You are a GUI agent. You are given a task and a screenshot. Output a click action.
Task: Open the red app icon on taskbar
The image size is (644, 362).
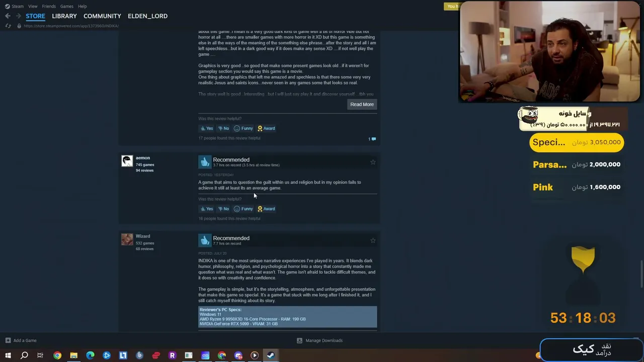156,355
